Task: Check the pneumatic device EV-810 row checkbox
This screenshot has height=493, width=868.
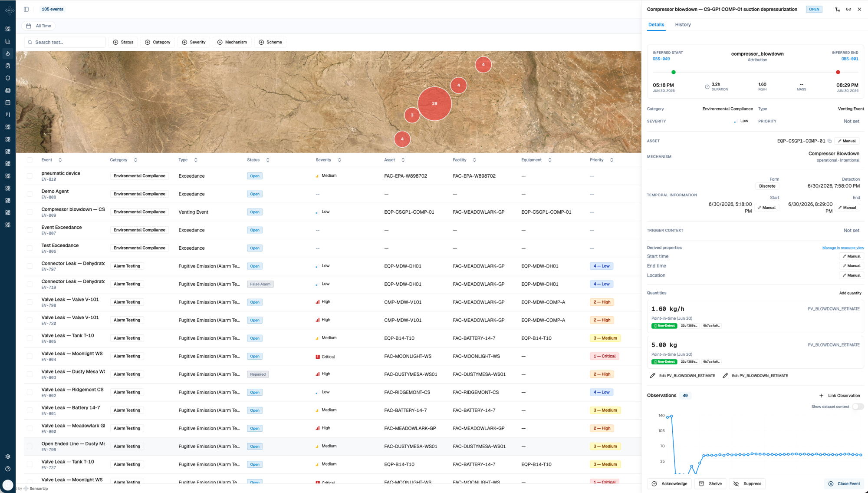Action: [x=30, y=176]
